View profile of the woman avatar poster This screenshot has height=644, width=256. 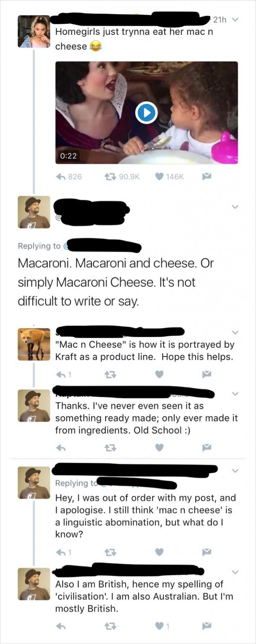[x=34, y=31]
